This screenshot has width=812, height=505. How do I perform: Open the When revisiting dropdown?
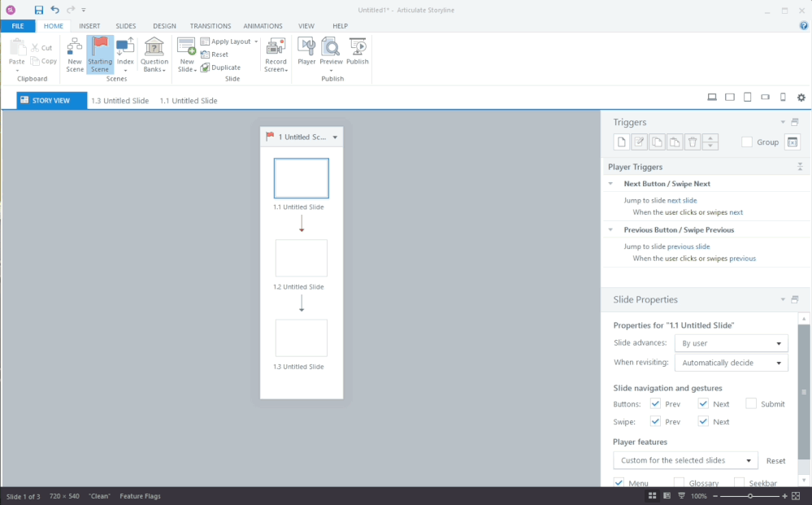click(731, 363)
